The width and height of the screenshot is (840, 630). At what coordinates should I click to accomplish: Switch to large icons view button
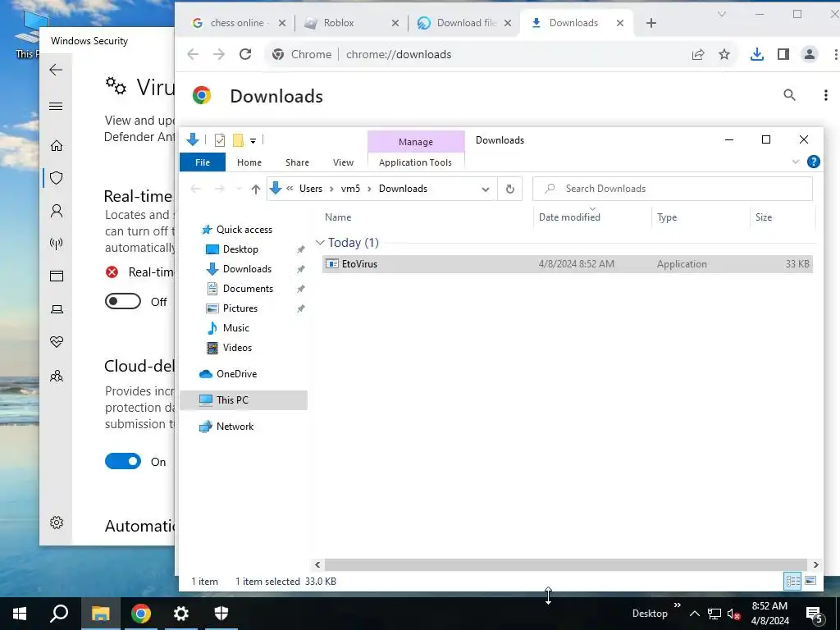pos(810,582)
